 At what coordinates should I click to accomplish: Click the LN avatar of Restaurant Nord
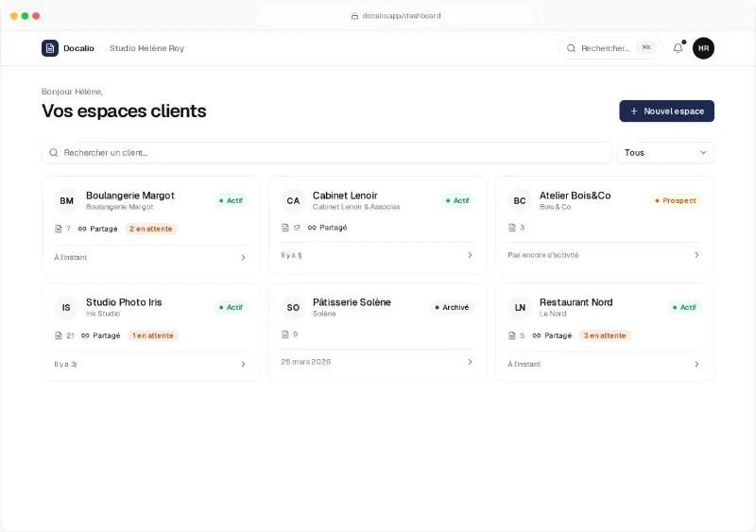520,307
